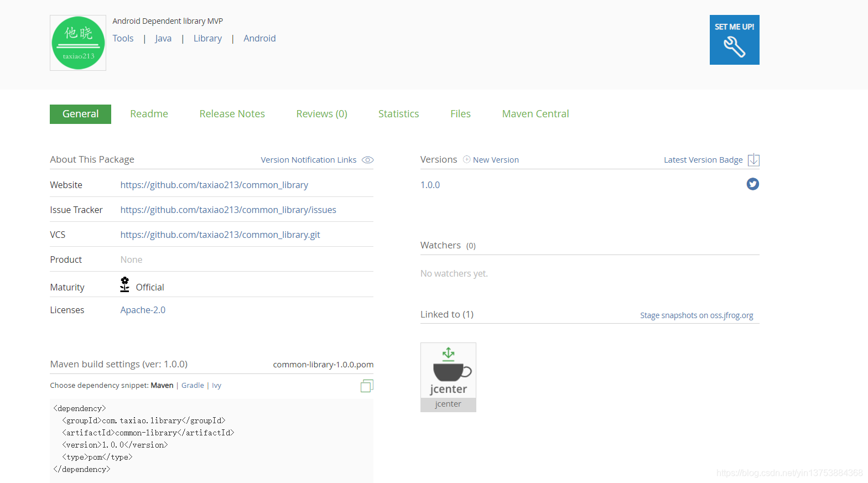Select the Maven dependency snippet option
This screenshot has width=868, height=483.
point(162,386)
